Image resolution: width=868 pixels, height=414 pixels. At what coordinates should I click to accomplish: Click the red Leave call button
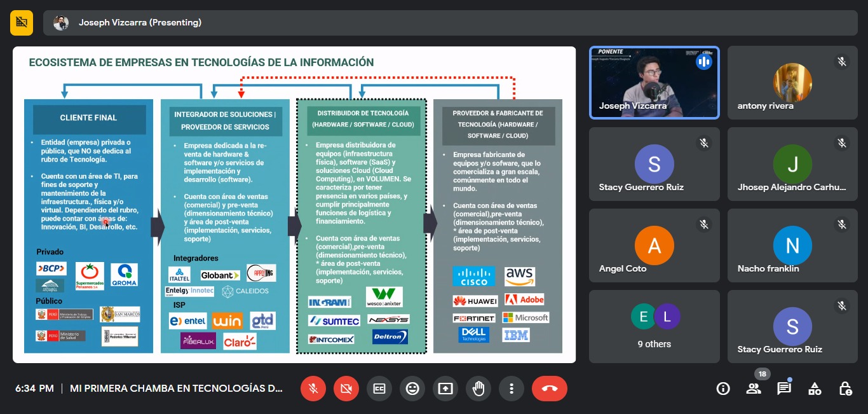click(550, 389)
